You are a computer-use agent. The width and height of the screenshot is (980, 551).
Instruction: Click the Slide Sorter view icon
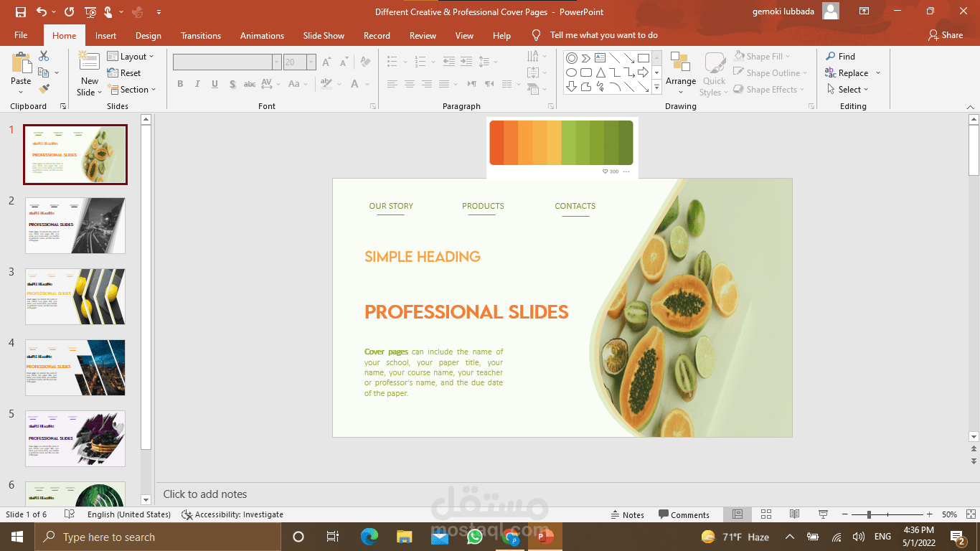click(765, 514)
